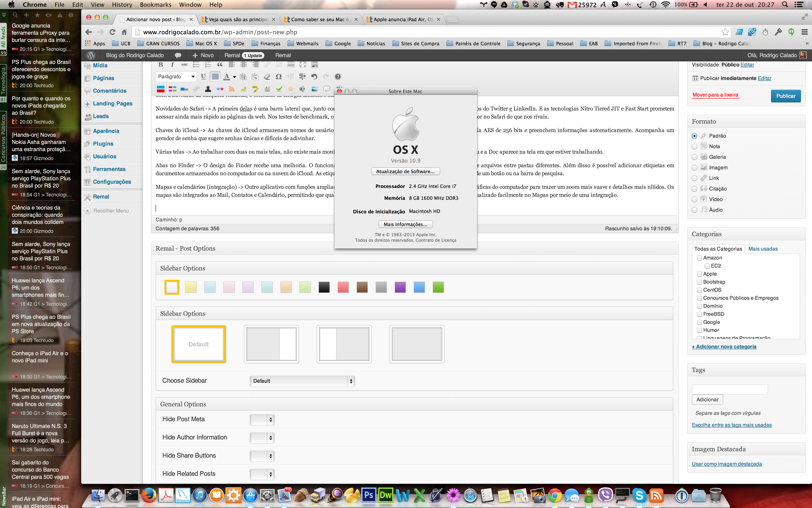Click the yellow abc highlighter shortcode icon
The height and width of the screenshot is (508, 812).
(x=255, y=89)
